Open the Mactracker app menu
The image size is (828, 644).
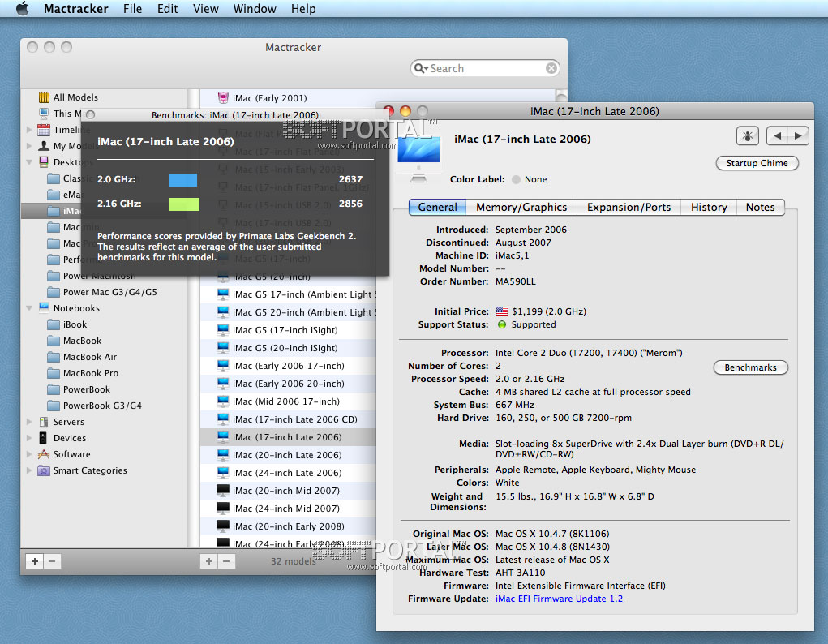(75, 9)
